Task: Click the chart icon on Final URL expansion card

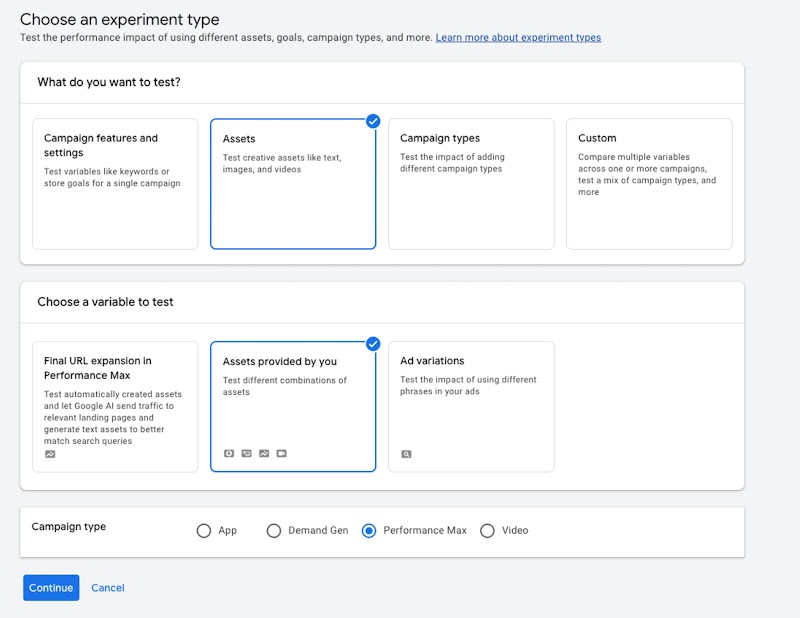Action: (x=49, y=453)
